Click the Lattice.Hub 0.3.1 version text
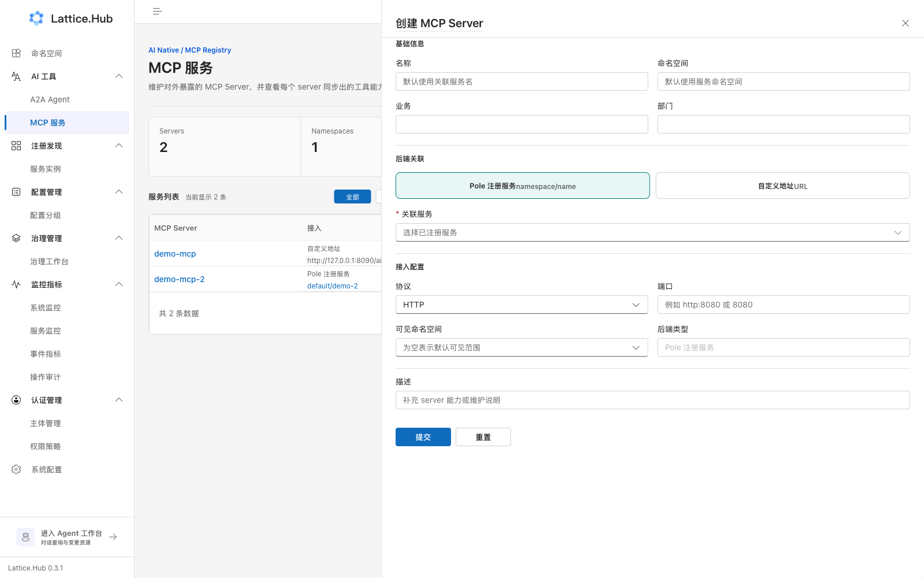924x578 pixels. [36, 568]
